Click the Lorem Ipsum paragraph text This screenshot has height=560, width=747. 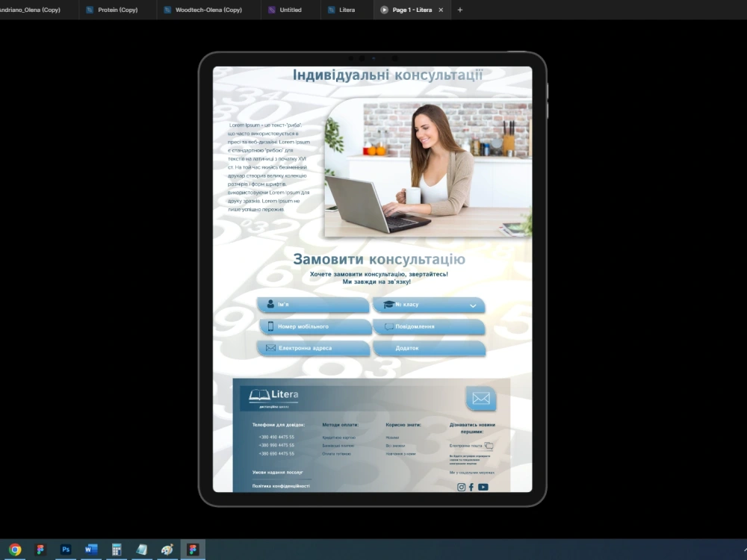pyautogui.click(x=269, y=167)
